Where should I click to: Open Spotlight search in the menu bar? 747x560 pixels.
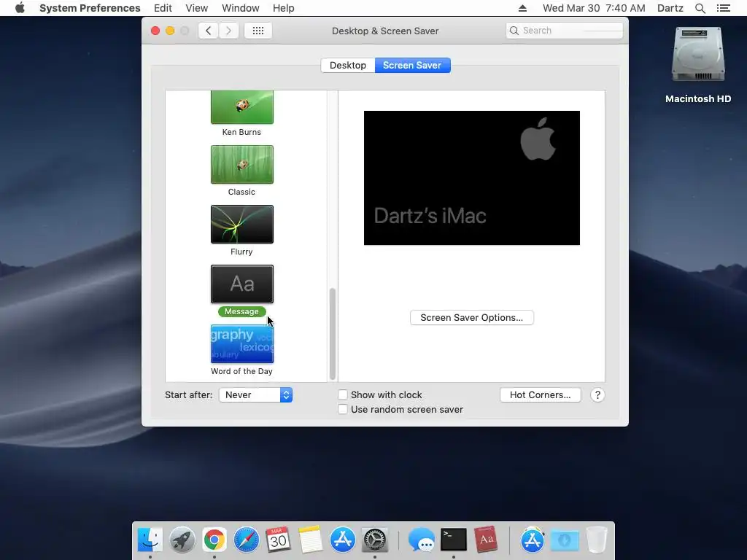(700, 8)
